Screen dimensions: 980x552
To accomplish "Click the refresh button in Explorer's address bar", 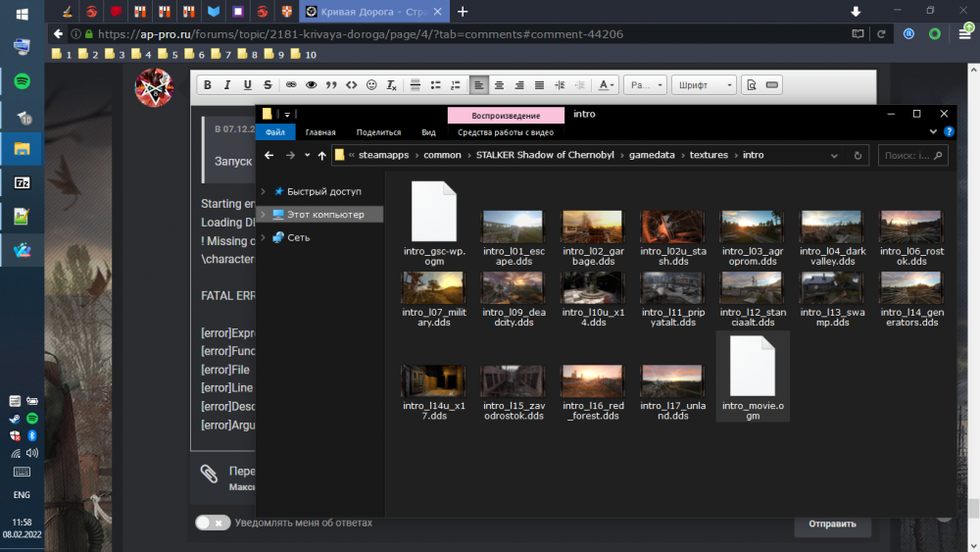I will pyautogui.click(x=857, y=155).
